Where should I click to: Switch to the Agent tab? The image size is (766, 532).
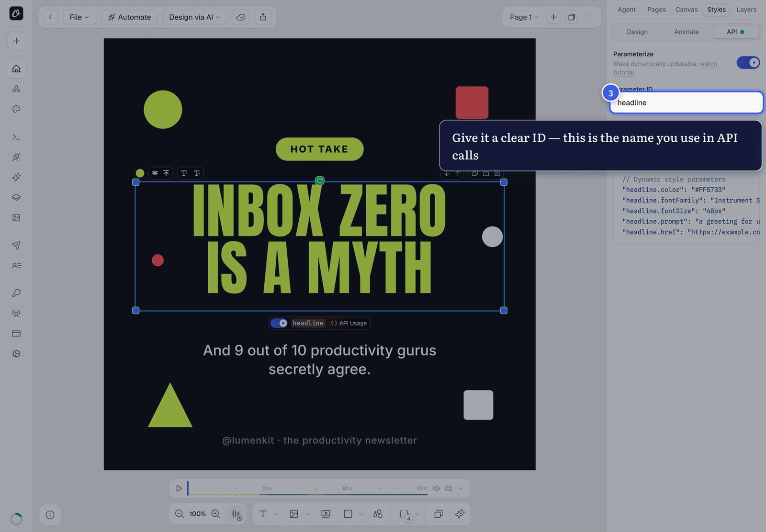(x=626, y=10)
